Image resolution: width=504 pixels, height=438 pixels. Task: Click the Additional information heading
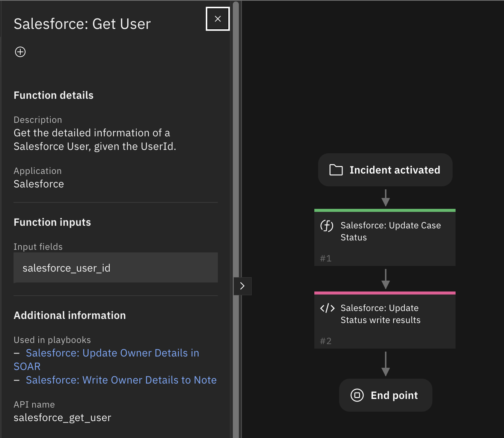pyautogui.click(x=70, y=316)
